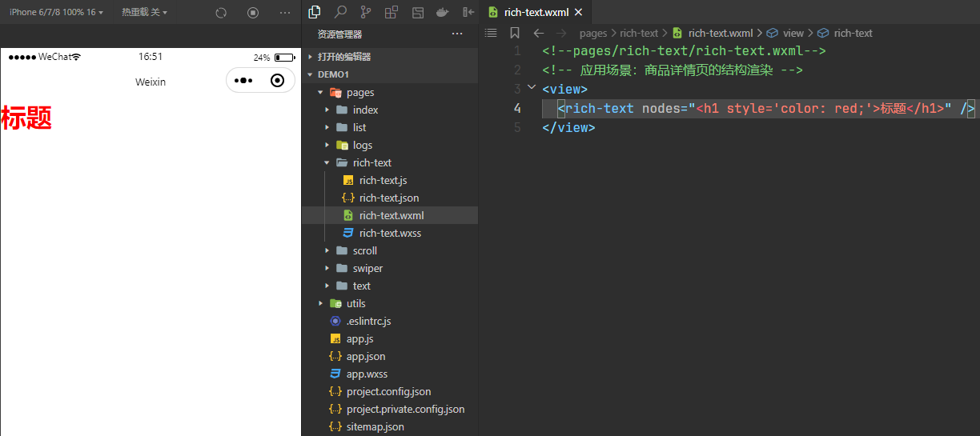Open the Extensions blocks icon
The width and height of the screenshot is (980, 436).
(x=392, y=12)
